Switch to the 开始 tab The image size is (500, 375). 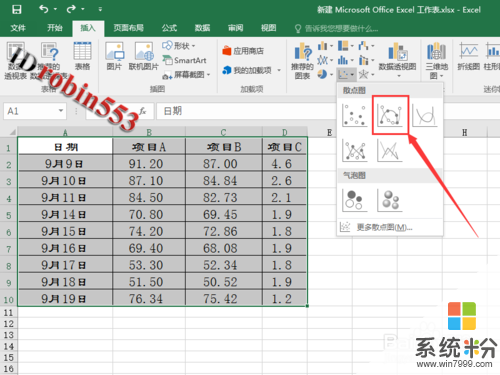pos(55,28)
